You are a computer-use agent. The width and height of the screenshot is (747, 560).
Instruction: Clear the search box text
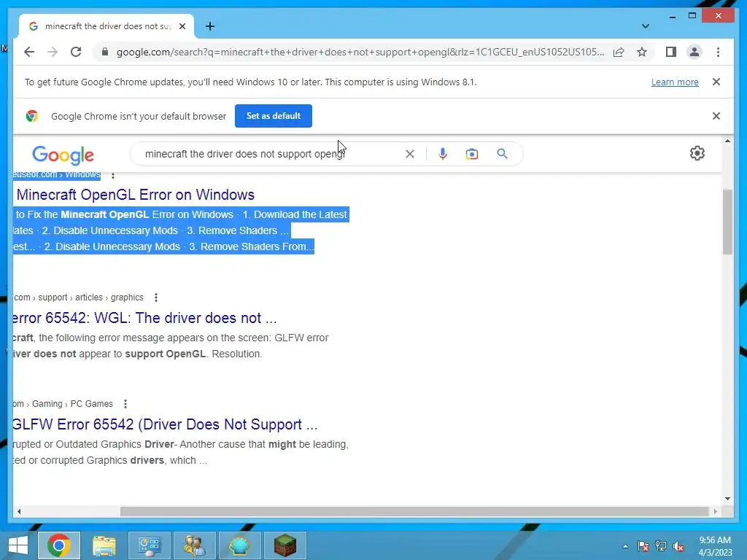coord(410,154)
